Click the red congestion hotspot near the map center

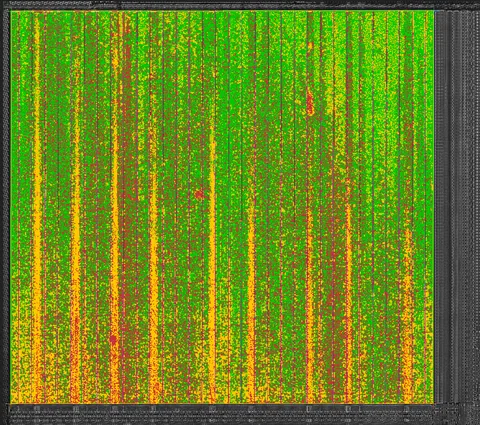pyautogui.click(x=199, y=194)
